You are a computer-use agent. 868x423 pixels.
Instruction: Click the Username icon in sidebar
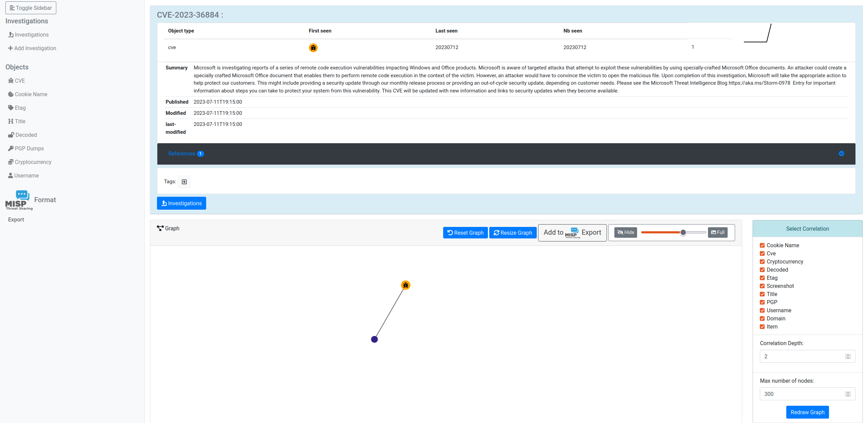(11, 175)
